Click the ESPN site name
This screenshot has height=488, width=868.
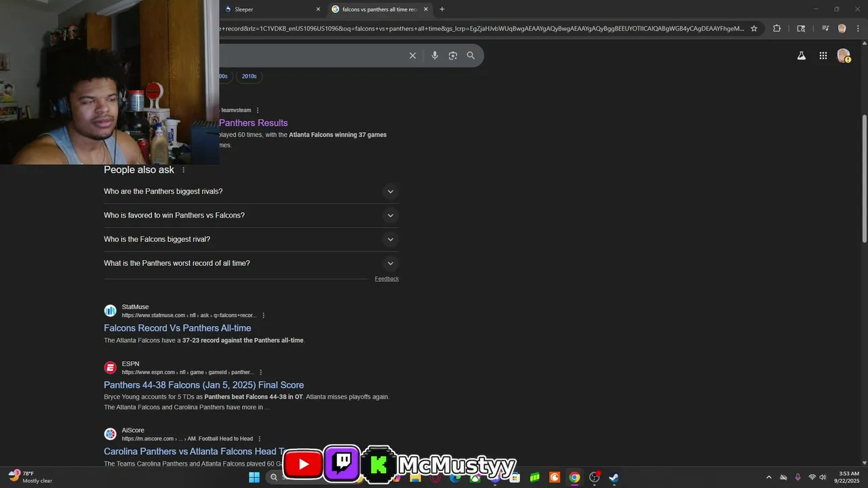[130, 364]
